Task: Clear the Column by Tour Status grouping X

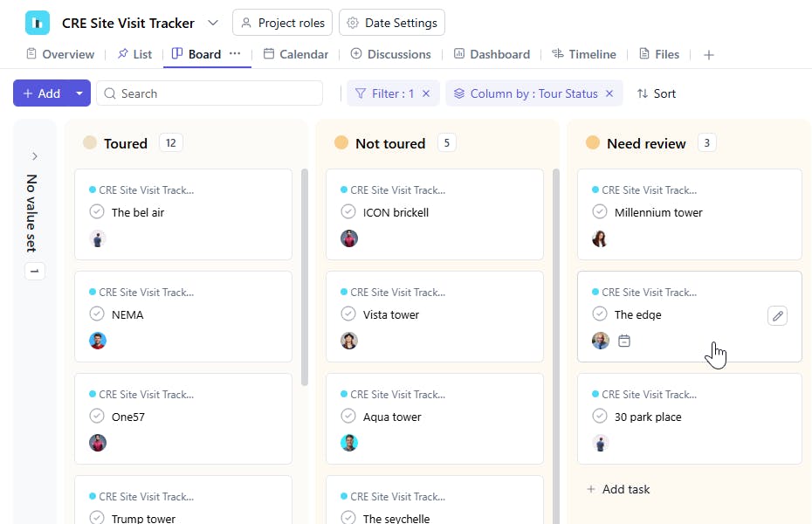Action: [609, 93]
